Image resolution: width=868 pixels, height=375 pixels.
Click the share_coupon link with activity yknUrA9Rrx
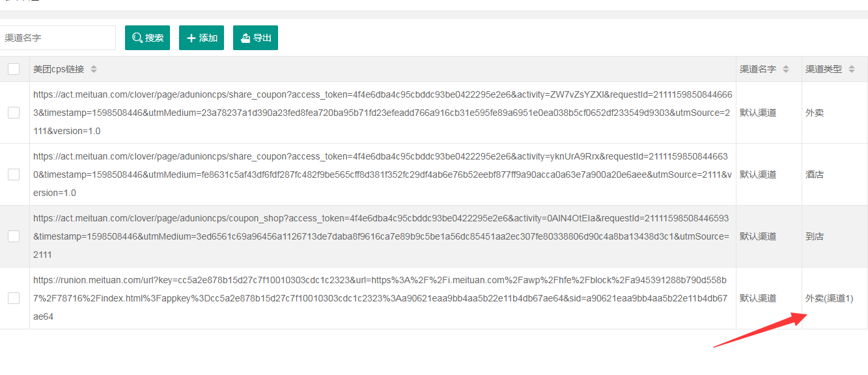tap(383, 174)
